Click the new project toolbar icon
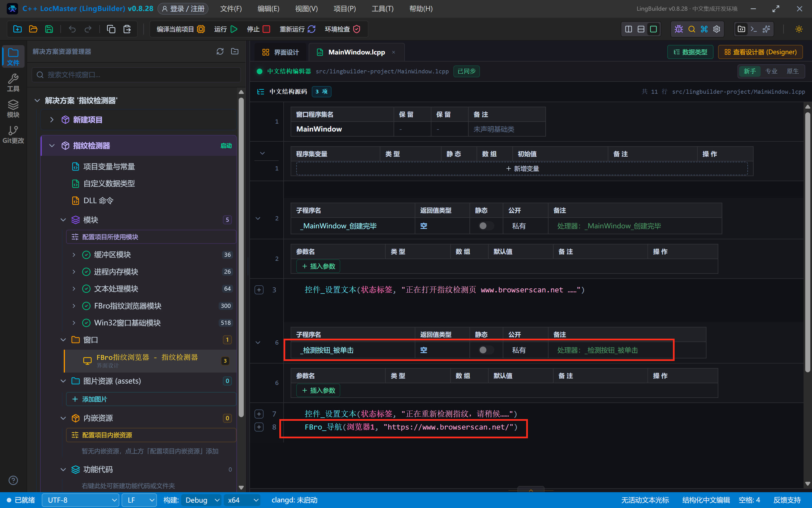Image resolution: width=812 pixels, height=508 pixels. tap(17, 29)
